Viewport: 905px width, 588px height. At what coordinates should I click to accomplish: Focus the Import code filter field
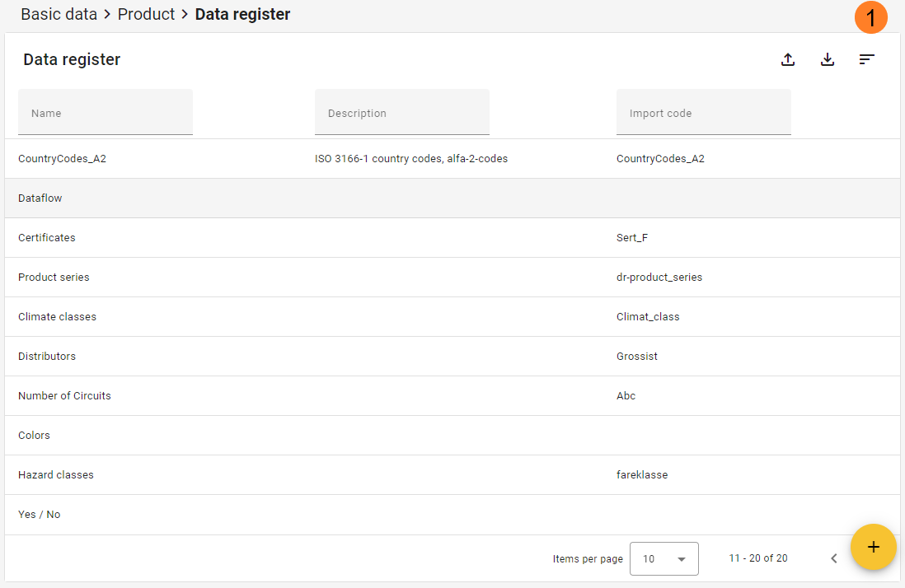pos(703,113)
